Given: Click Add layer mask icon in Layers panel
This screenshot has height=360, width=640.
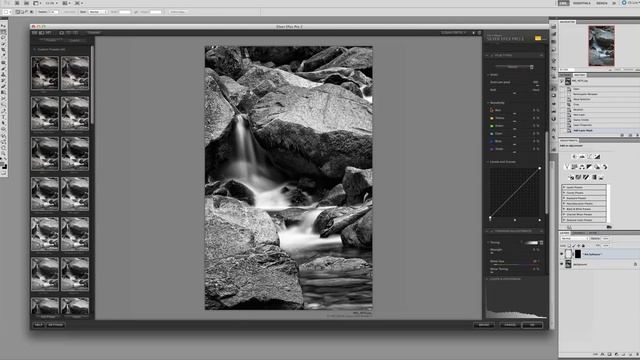Looking at the screenshot, I should 609,354.
